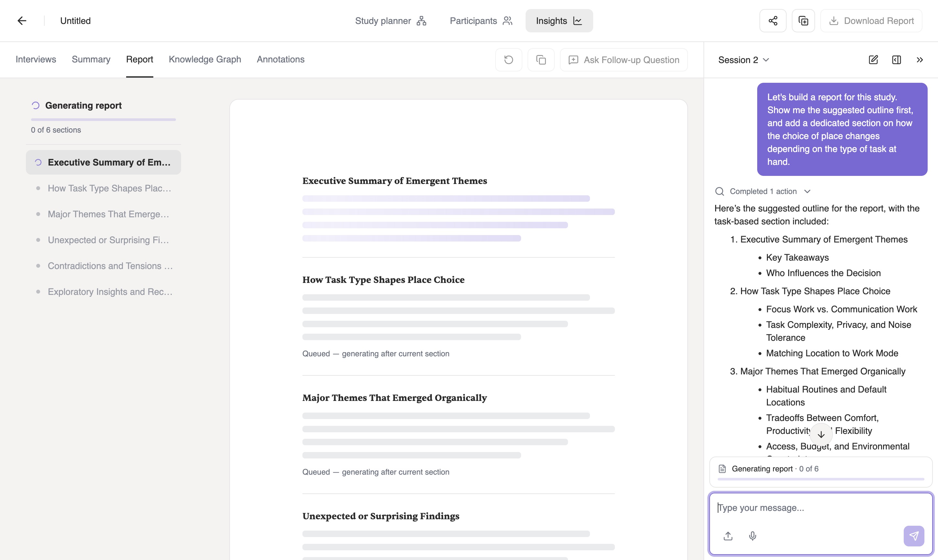Click the copy report icon
Image resolution: width=938 pixels, height=560 pixels.
tap(541, 59)
